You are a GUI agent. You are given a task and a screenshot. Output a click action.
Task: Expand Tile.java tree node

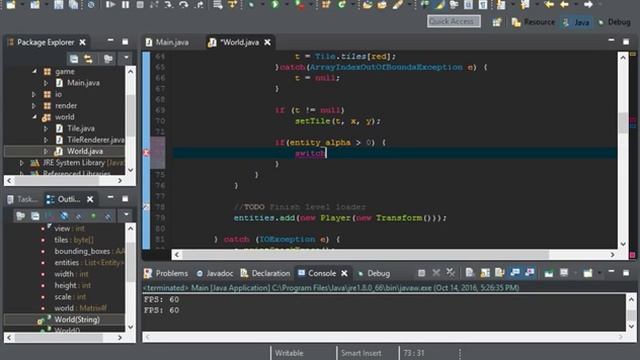pyautogui.click(x=46, y=129)
